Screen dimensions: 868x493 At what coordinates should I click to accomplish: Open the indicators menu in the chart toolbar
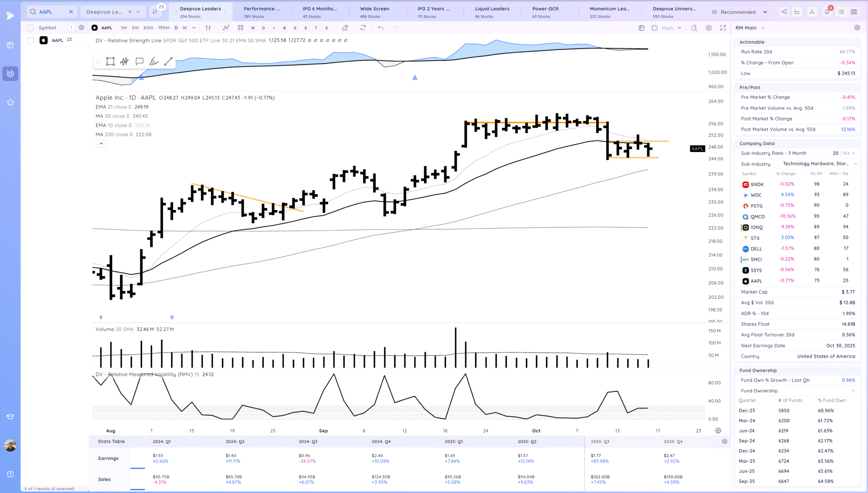(x=226, y=28)
